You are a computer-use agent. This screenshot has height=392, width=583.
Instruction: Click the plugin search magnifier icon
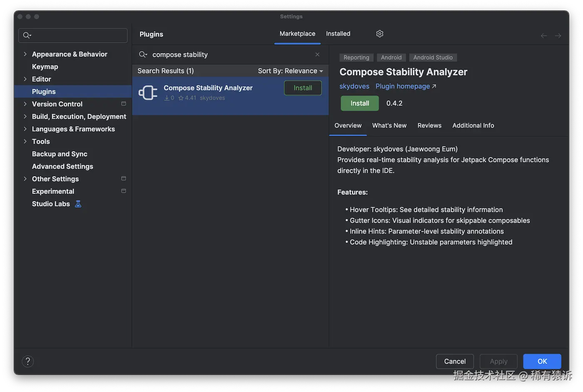point(143,55)
